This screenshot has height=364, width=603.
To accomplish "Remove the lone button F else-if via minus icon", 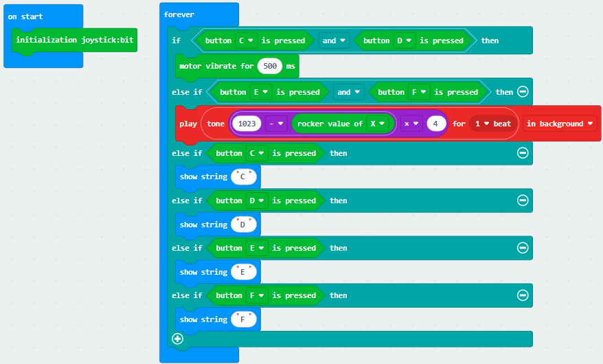I will point(523,295).
